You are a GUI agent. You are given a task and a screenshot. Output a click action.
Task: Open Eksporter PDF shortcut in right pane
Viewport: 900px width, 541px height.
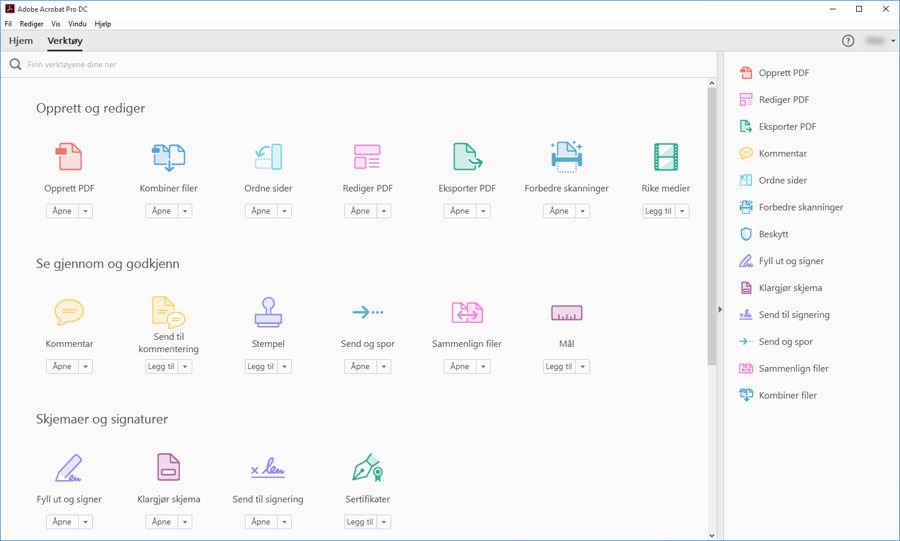pyautogui.click(x=777, y=127)
